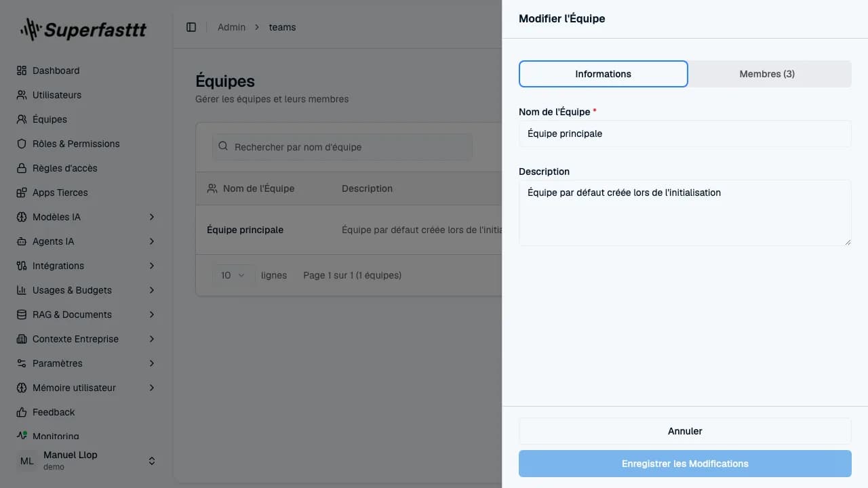The width and height of the screenshot is (868, 488).
Task: Expand the Modèles IA submenu chevron
Action: pyautogui.click(x=152, y=217)
